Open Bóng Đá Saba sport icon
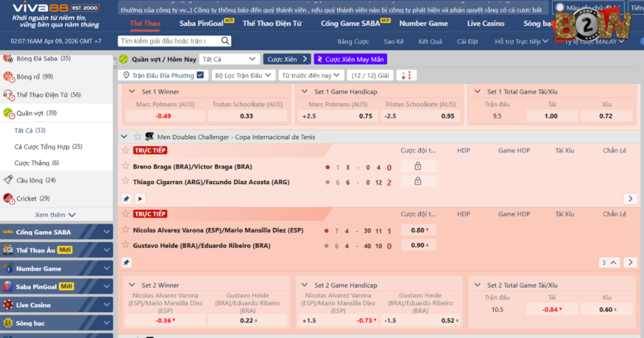Viewport: 644px width, 338px height. click(8, 58)
